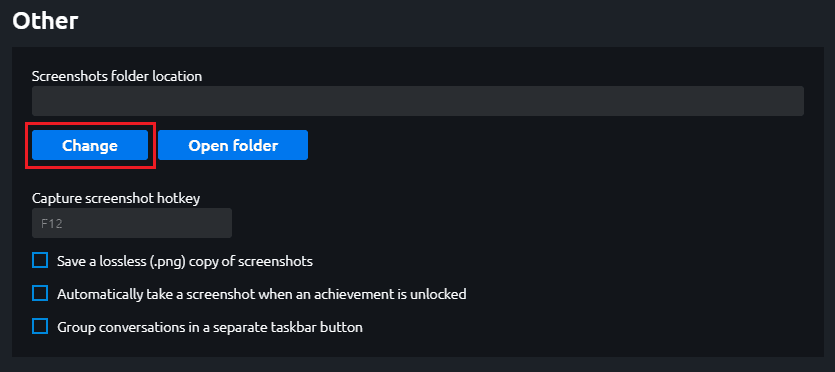
Task: Click the empty folder path box under Screenshots folder location
Action: [418, 101]
